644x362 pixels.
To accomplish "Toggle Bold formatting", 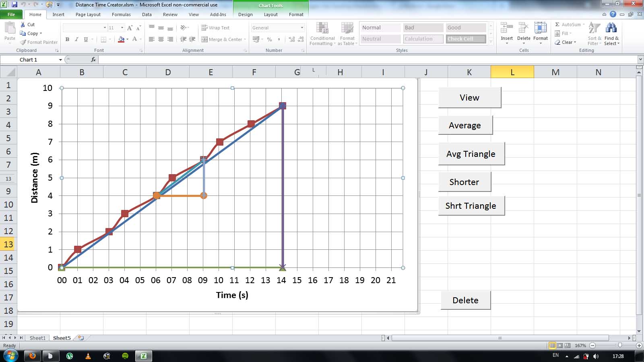I will coord(67,39).
